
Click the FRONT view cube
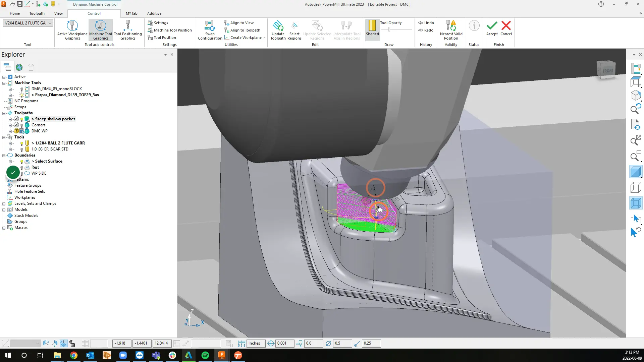606,70
